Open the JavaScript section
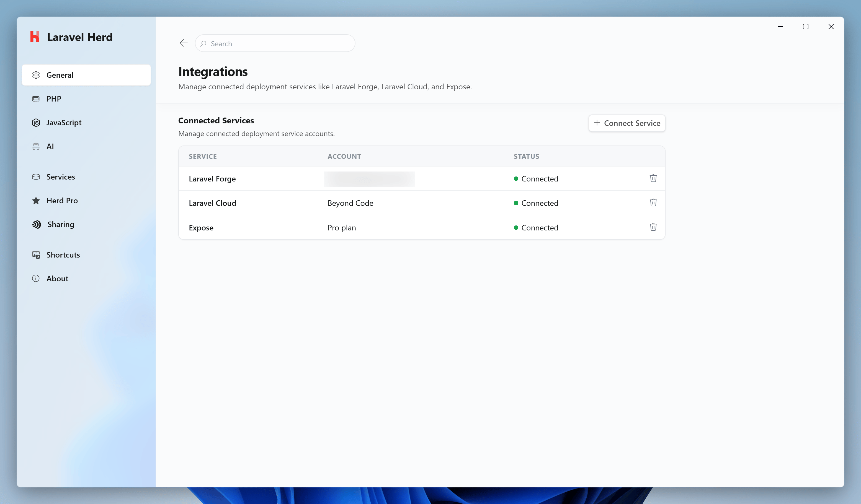 coord(86,123)
